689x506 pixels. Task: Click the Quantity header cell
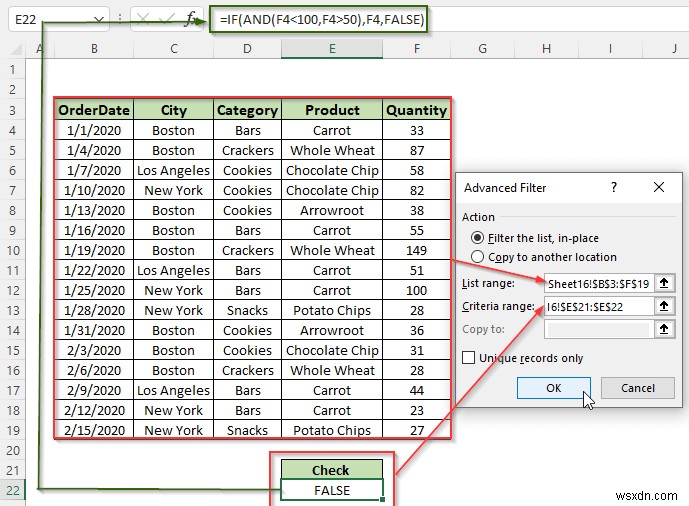point(417,110)
